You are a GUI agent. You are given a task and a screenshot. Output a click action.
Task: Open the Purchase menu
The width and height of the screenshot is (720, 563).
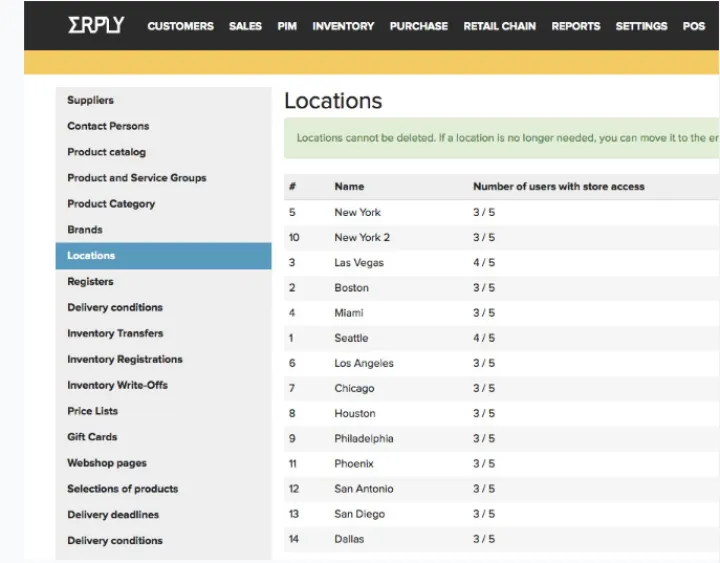(x=418, y=26)
